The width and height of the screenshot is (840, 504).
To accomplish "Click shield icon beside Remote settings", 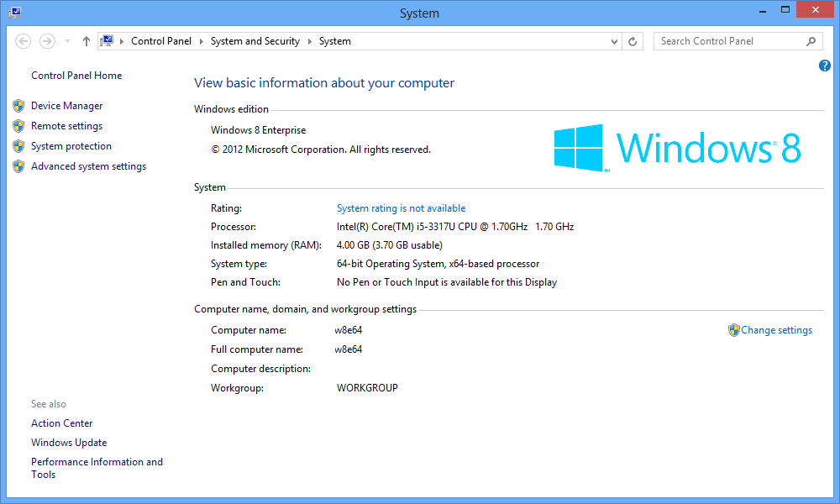I will coord(18,126).
